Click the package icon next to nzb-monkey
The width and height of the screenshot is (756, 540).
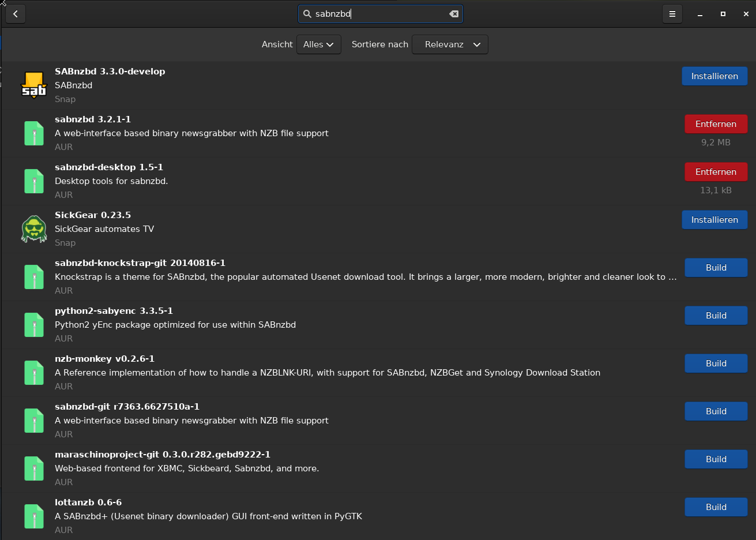tap(33, 373)
